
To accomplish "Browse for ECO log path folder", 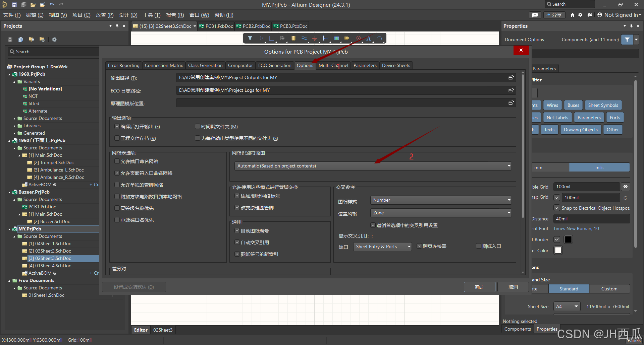I will (511, 90).
